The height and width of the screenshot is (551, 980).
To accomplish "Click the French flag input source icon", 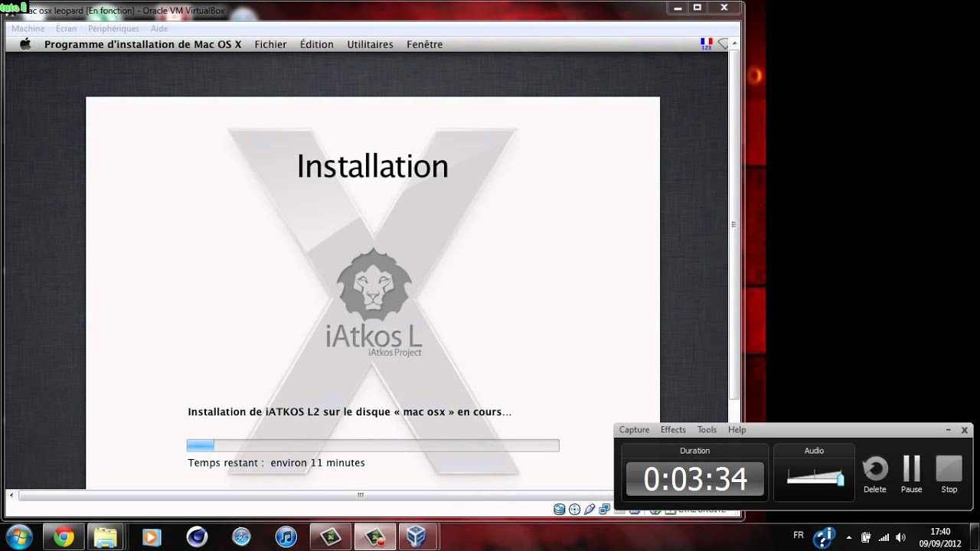I will [707, 44].
